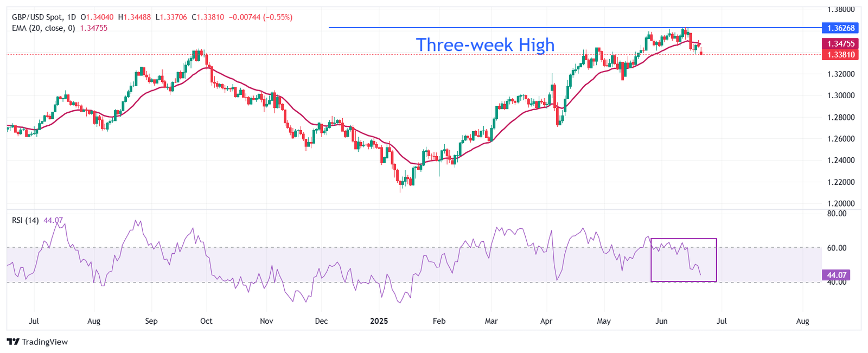Click the 1.33810 current price label
This screenshot has width=868, height=353.
tap(840, 54)
